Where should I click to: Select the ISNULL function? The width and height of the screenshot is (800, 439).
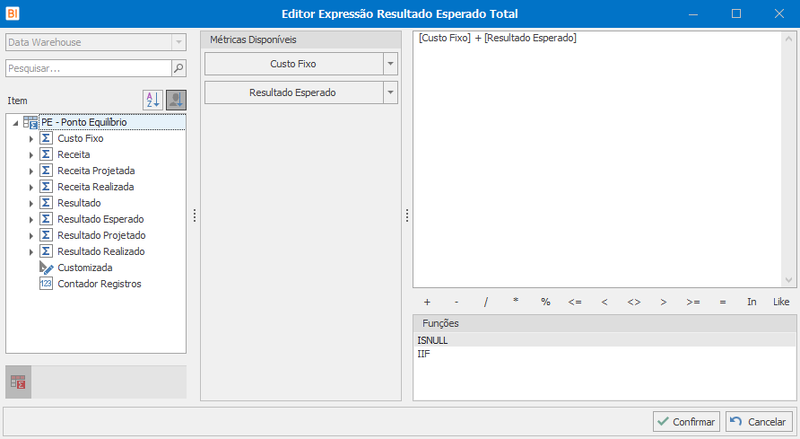604,340
